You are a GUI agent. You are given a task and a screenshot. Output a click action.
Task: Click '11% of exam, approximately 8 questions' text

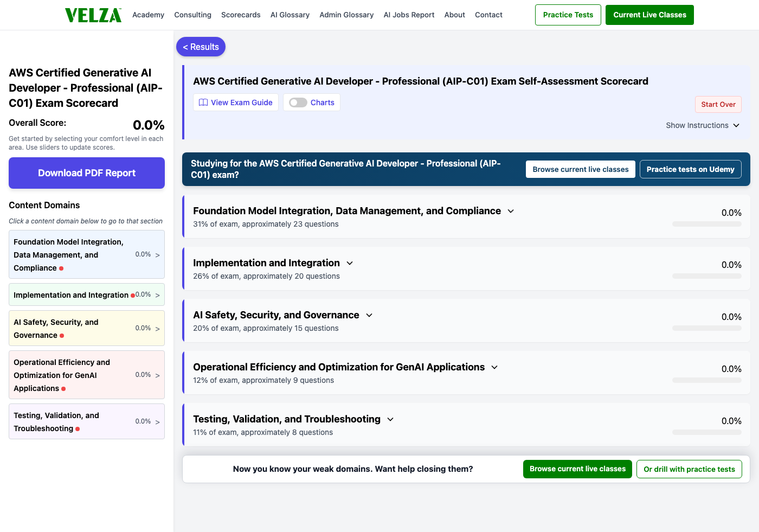tap(263, 432)
